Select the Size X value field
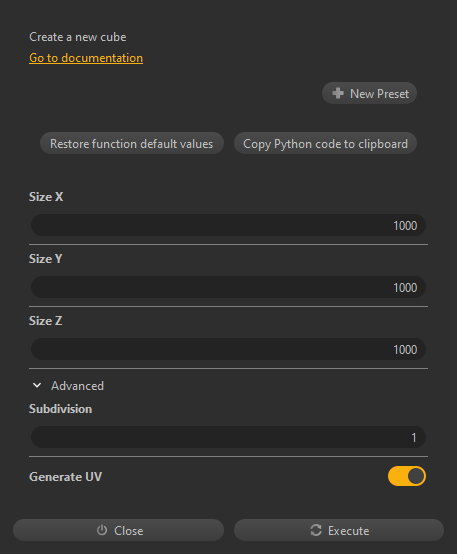The height and width of the screenshot is (554, 457). click(x=228, y=225)
